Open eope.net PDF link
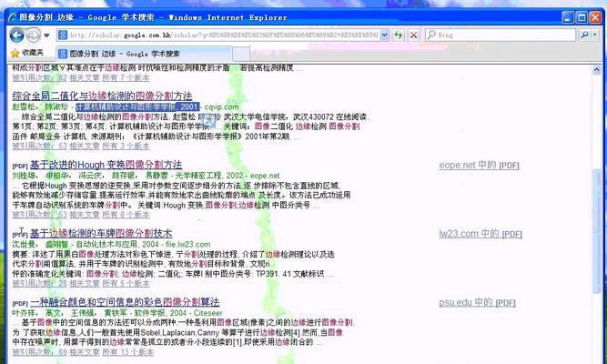This screenshot has height=364, width=607. pos(479,165)
